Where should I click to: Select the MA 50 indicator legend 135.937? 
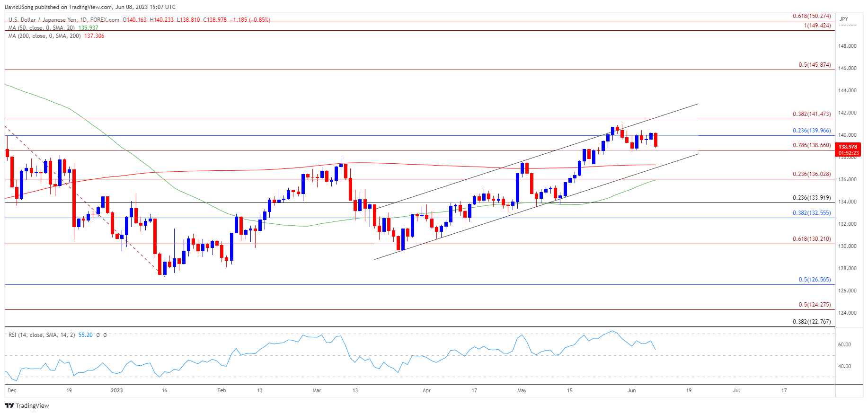point(53,28)
